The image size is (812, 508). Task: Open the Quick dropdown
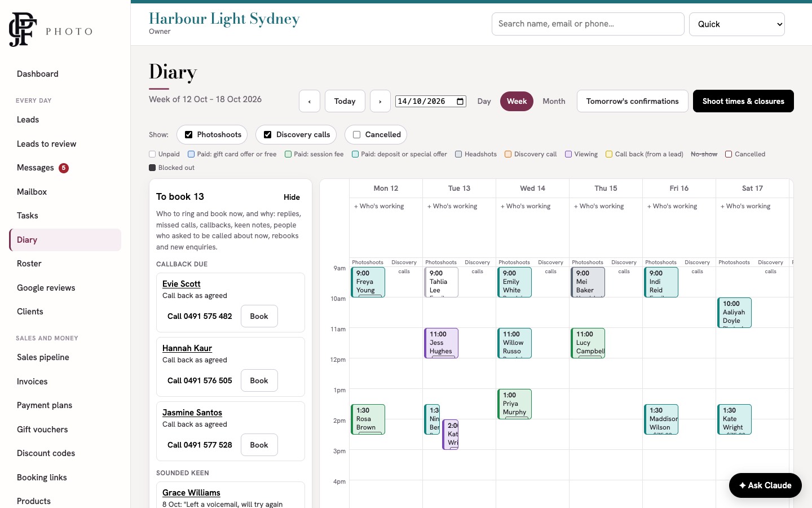(x=737, y=24)
